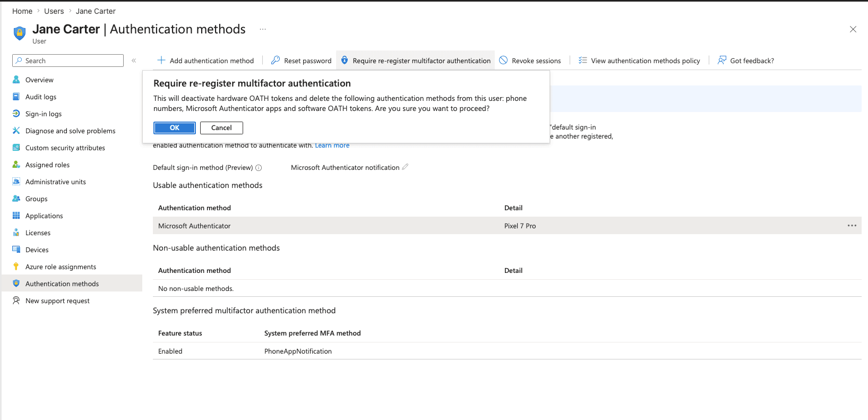
Task: Select Revoke sessions toolbar command
Action: [x=530, y=61]
